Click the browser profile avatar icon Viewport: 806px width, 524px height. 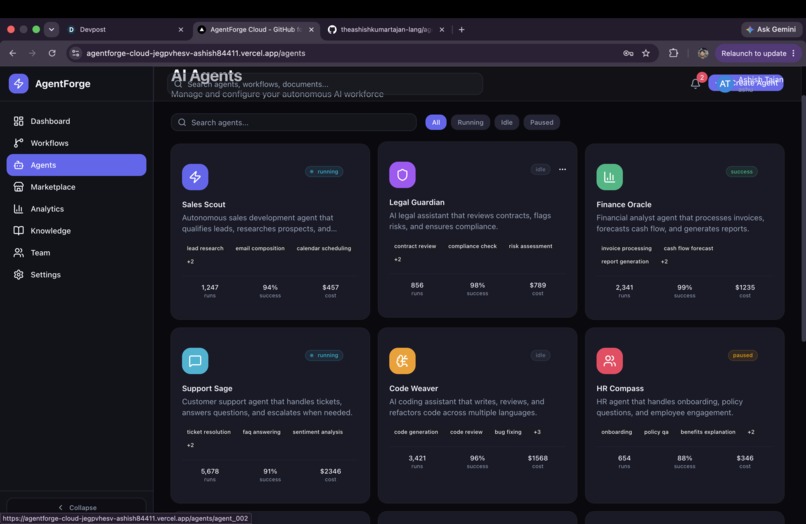click(x=703, y=53)
